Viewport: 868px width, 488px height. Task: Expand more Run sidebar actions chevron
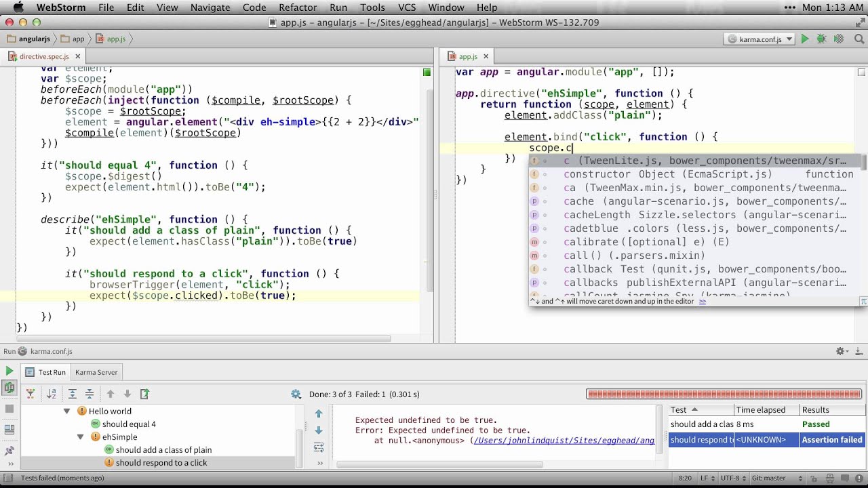pos(9,465)
